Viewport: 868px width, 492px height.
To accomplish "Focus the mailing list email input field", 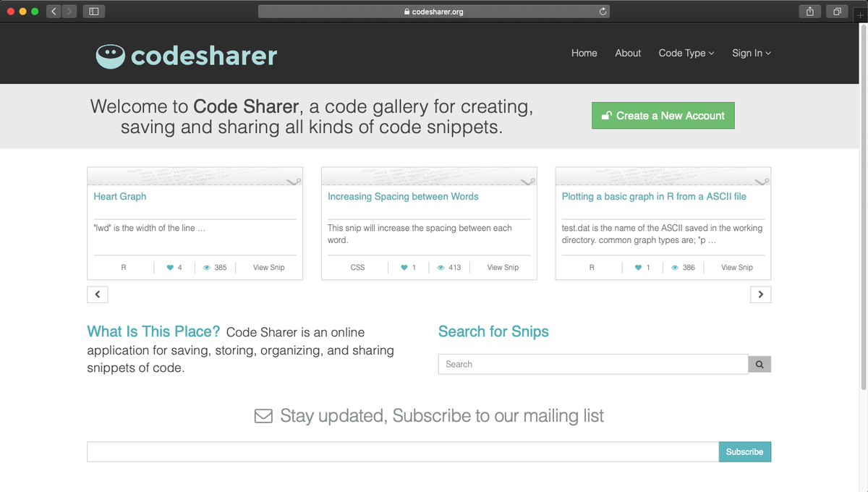I will point(403,451).
